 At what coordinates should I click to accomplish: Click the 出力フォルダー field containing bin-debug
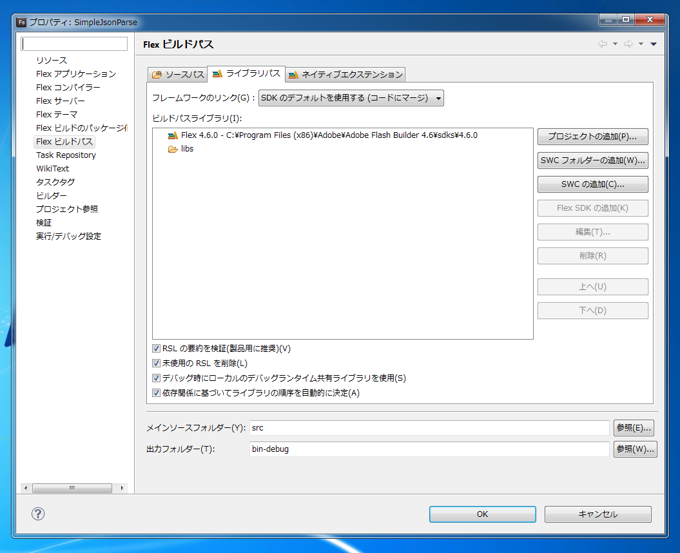429,449
